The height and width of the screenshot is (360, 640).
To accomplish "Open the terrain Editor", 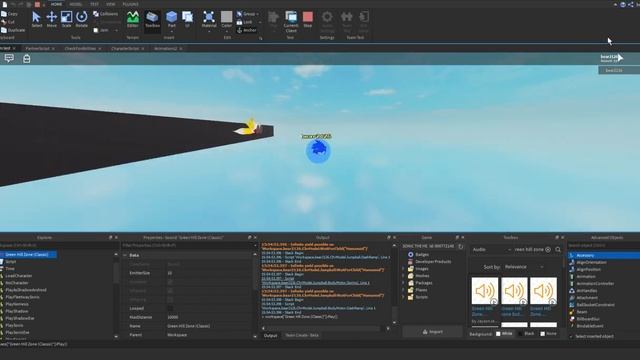I will click(133, 19).
